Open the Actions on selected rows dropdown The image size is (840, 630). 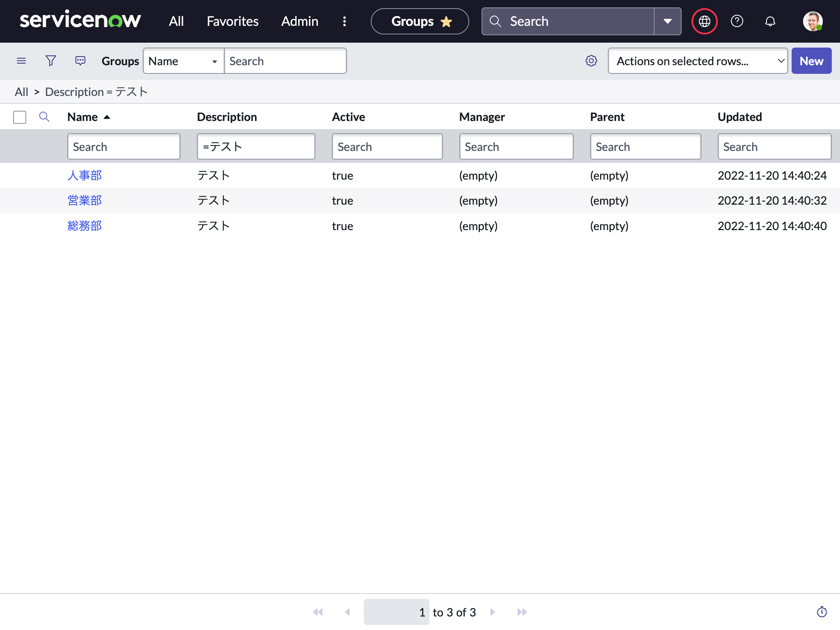pyautogui.click(x=697, y=61)
